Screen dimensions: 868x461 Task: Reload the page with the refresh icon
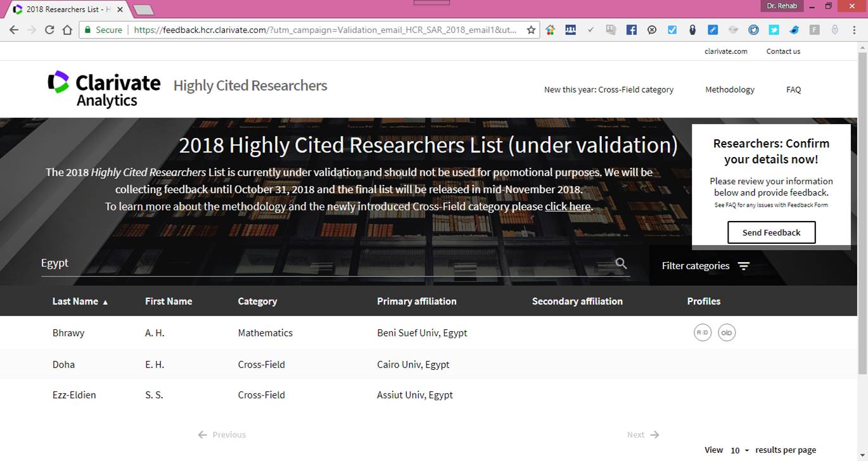[x=49, y=30]
